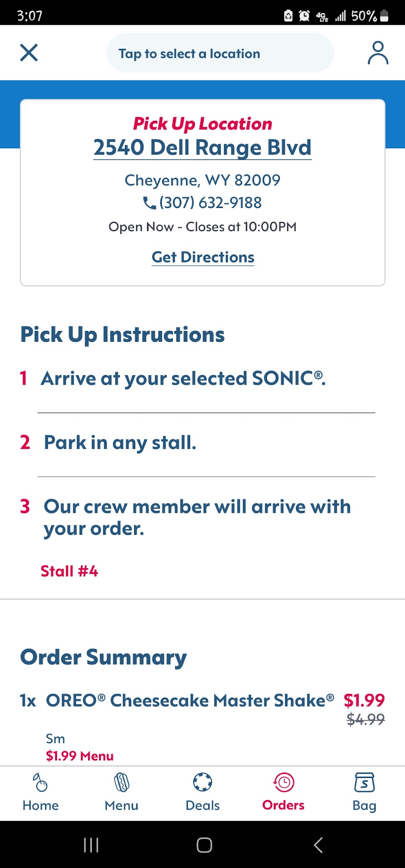Tap the Deals badge icon
The width and height of the screenshot is (405, 868).
202,782
